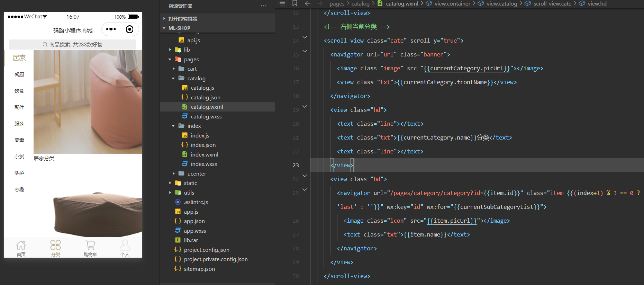Collapse the index folder
This screenshot has height=285, width=644.
(x=173, y=126)
